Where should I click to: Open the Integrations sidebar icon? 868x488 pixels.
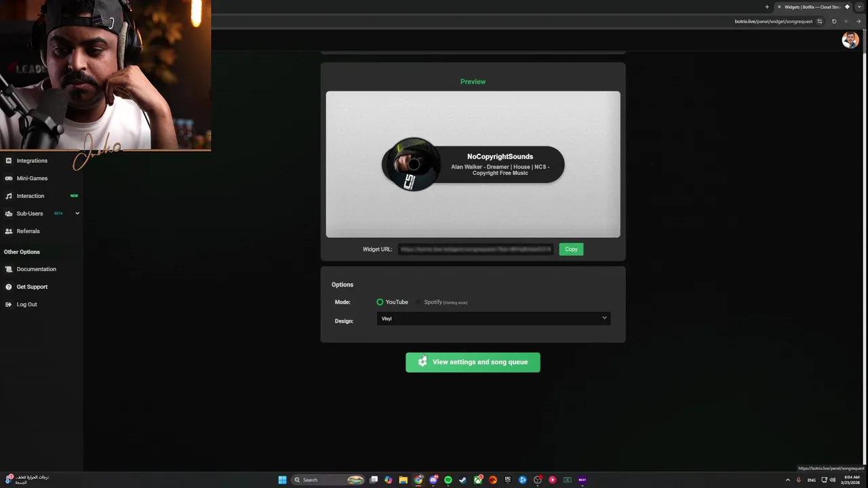tap(9, 161)
